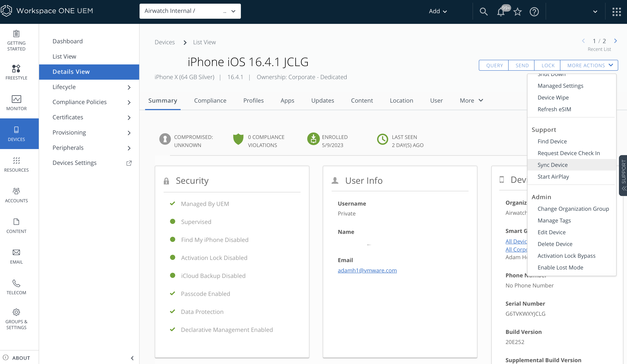Expand the Provisioning submenu
The image size is (627, 364).
(129, 133)
